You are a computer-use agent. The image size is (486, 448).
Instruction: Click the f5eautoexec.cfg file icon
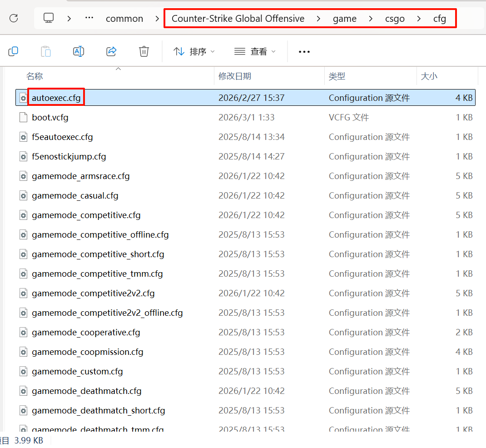pos(23,137)
